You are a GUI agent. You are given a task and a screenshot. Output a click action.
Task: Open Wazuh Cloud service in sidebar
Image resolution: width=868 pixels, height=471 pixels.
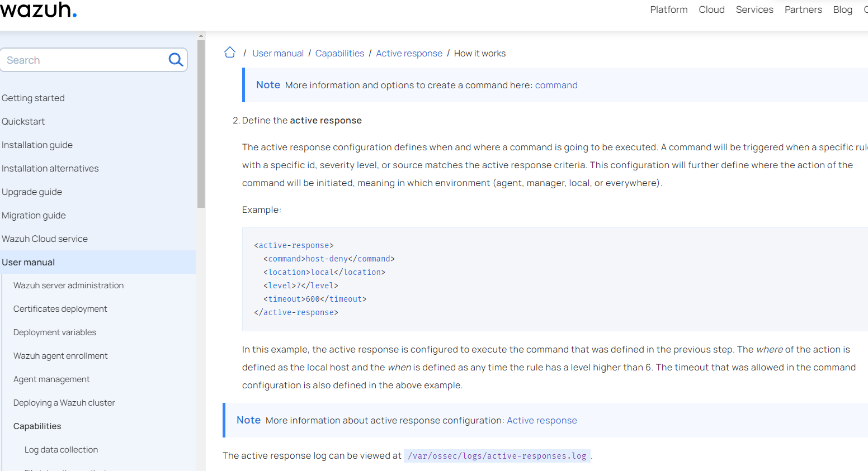[45, 239]
